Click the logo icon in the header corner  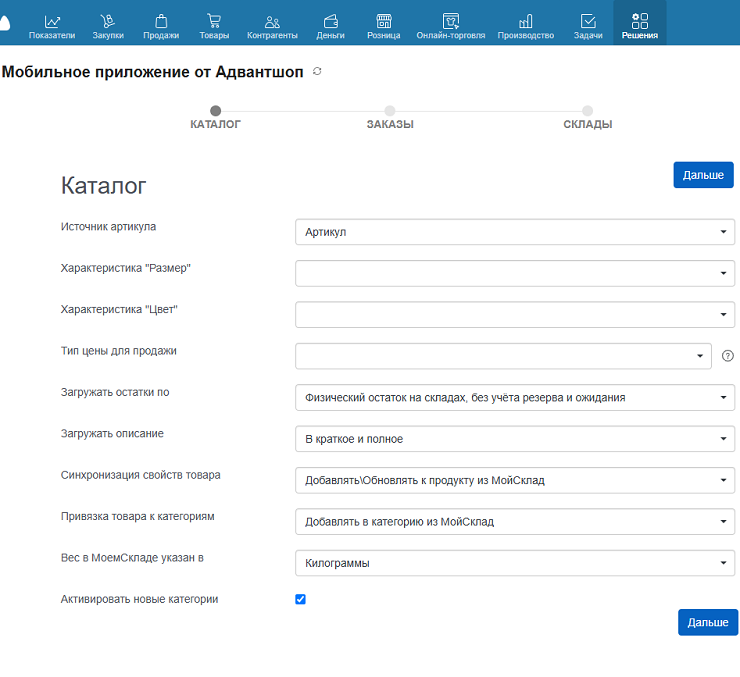4,23
